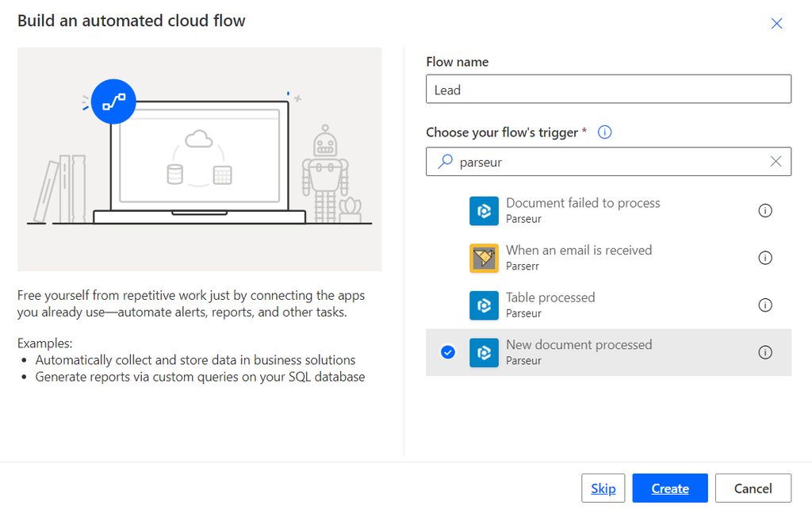Click the Parseur icon for New document processed

[484, 352]
